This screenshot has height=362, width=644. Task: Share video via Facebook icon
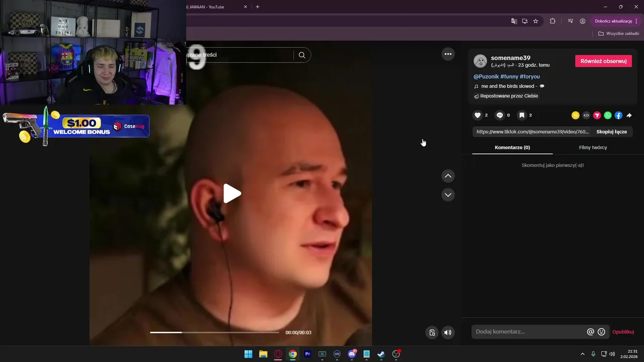pyautogui.click(x=618, y=115)
